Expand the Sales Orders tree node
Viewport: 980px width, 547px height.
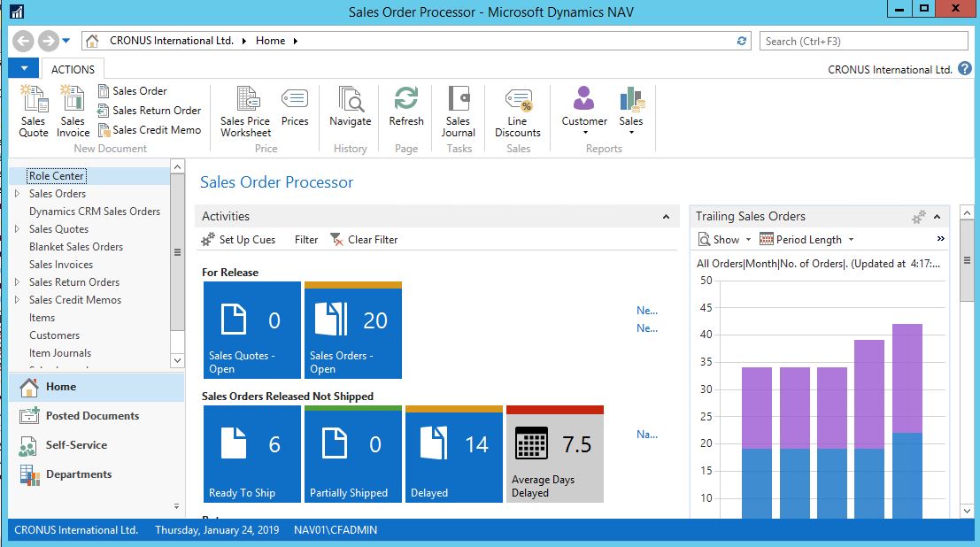[x=17, y=194]
